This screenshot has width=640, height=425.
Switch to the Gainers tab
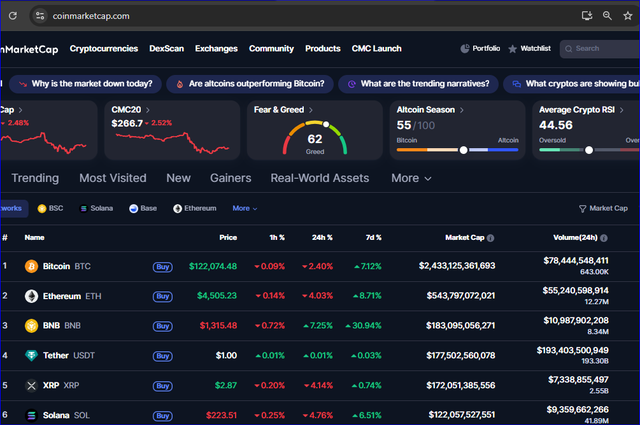click(x=230, y=178)
